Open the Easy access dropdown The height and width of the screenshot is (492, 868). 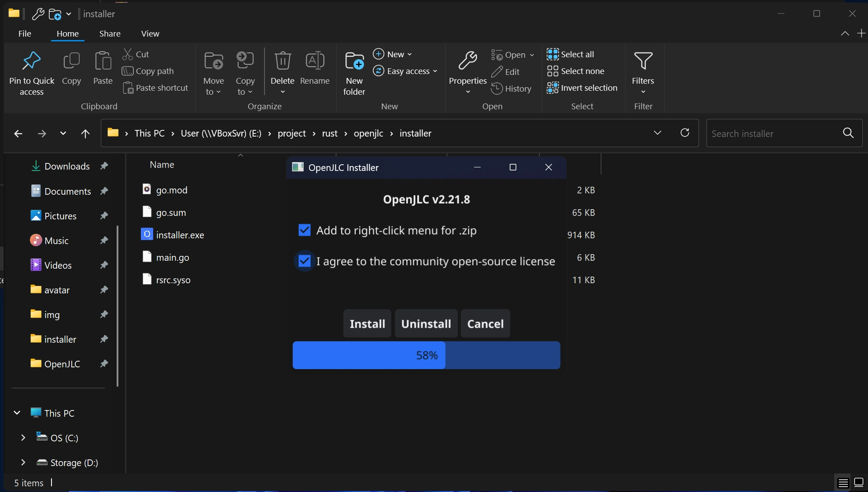405,71
